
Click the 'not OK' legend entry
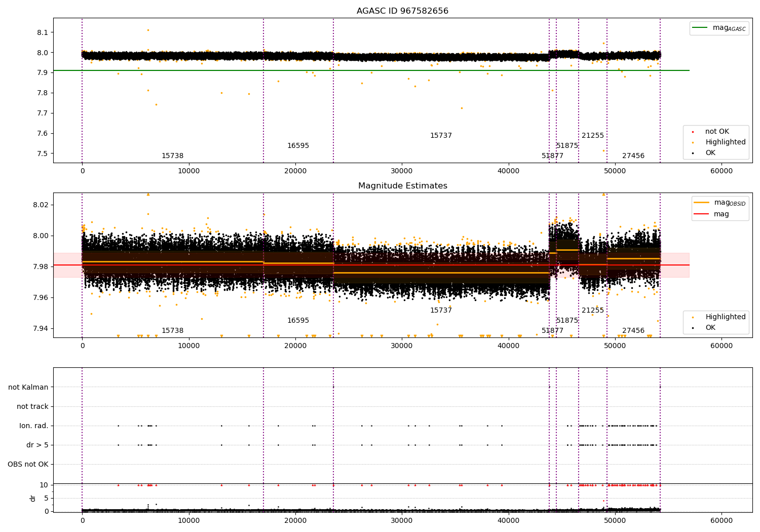click(x=717, y=132)
